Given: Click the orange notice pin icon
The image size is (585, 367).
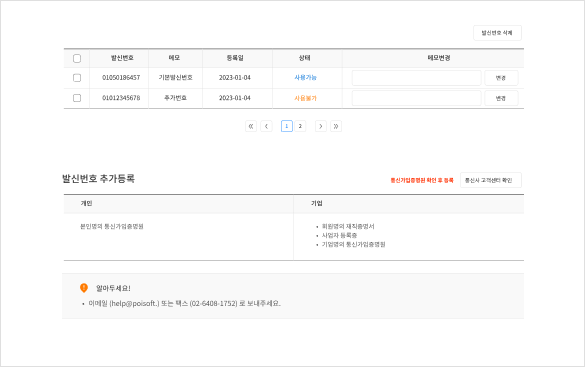Looking at the screenshot, I should 84,288.
